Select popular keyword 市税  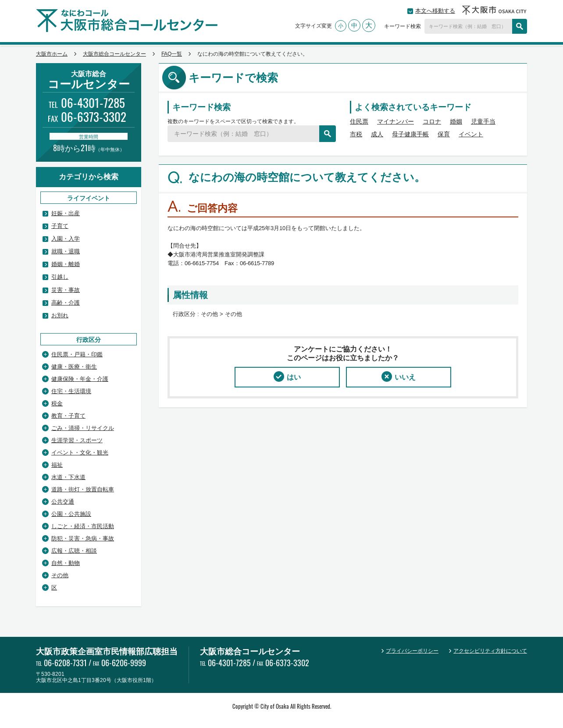356,134
